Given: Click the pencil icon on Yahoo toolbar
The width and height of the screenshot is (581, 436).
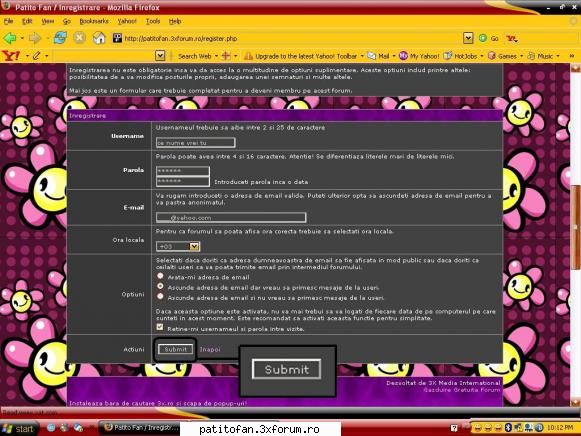Looking at the screenshot, I should point(36,56).
